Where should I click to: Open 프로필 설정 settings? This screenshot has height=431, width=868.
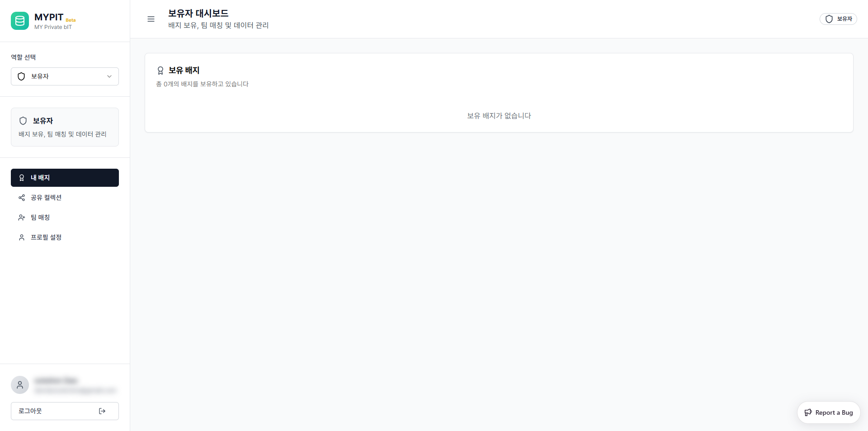pos(46,237)
